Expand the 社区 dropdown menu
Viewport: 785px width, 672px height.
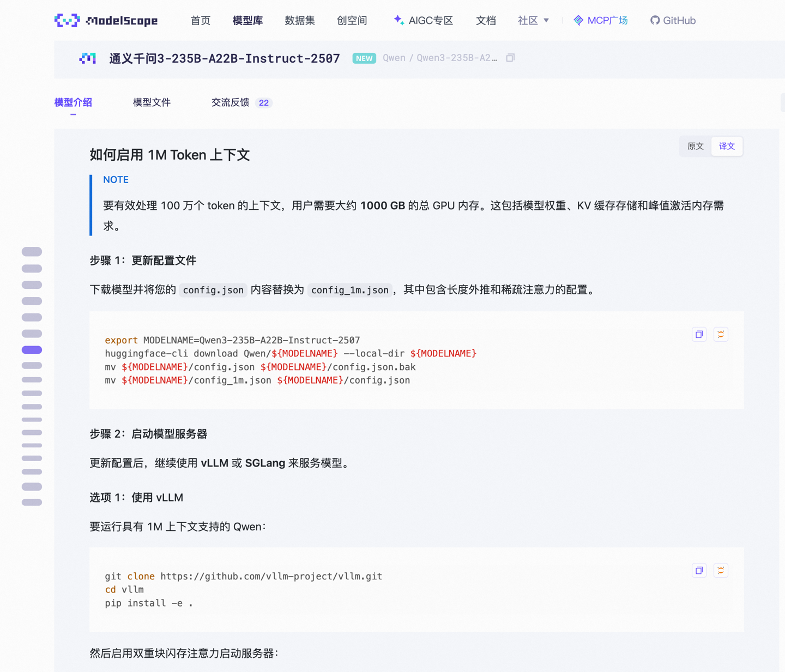(533, 20)
